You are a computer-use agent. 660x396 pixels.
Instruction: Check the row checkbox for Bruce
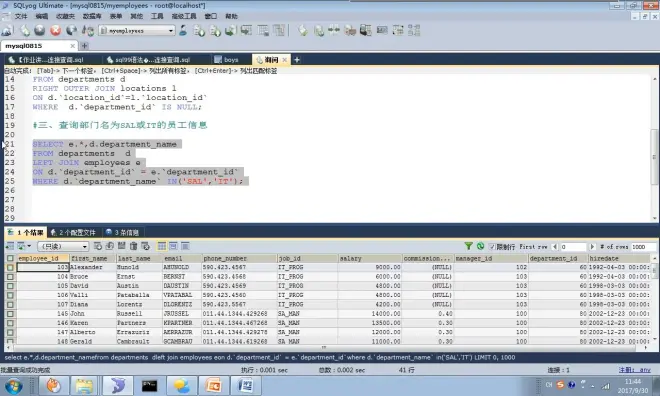tap(10, 277)
